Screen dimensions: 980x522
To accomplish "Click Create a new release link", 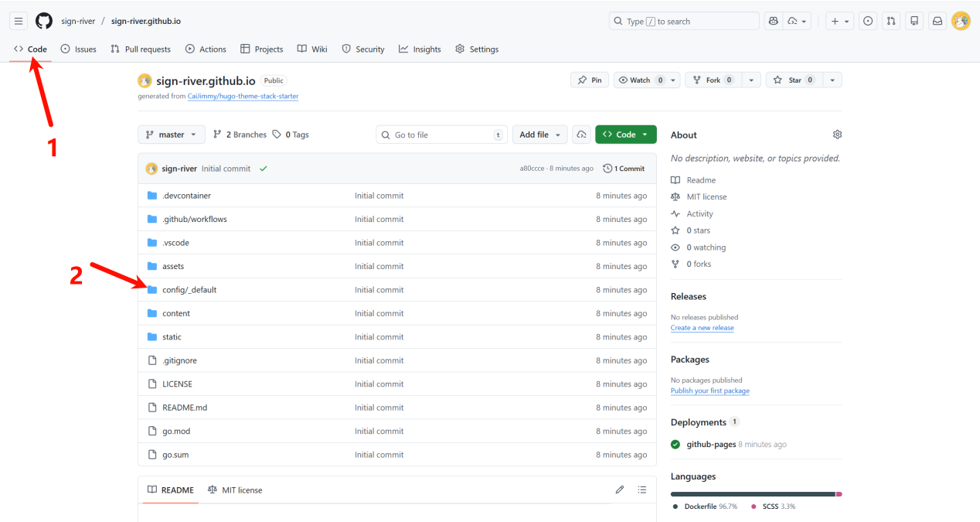I will 703,328.
